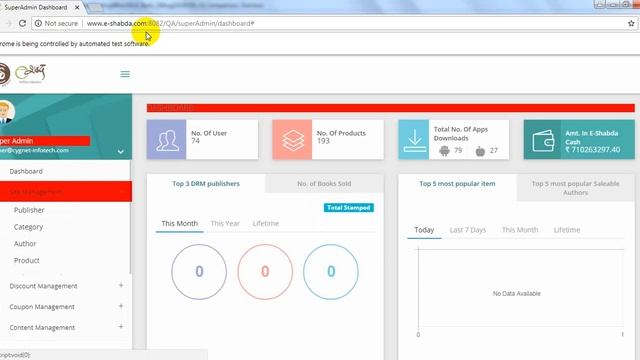Click the Total Stamped badge
Viewport: 640px width, 360px height.
[x=349, y=208]
